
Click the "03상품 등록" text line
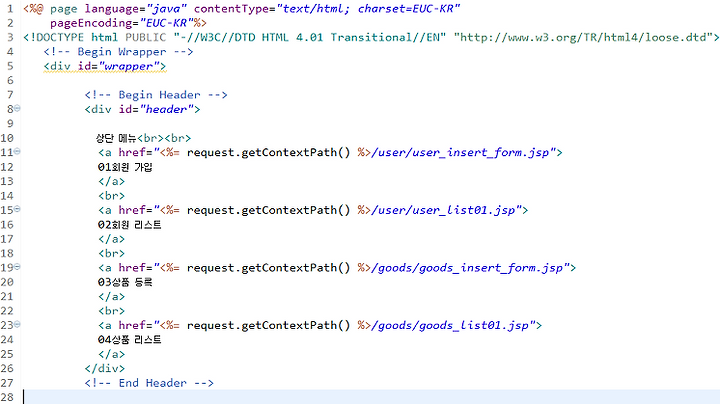coord(125,282)
